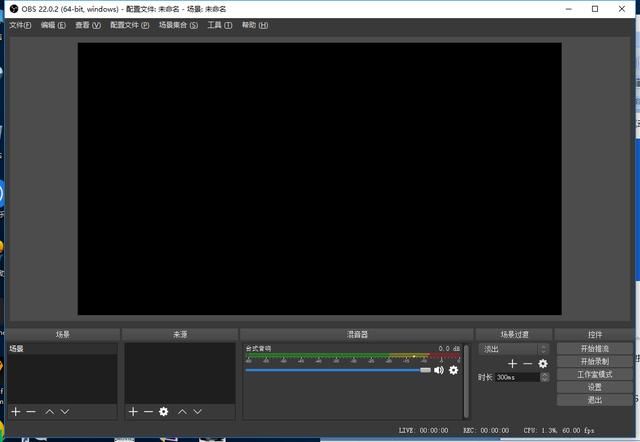Move the scene down in the scenes list
The height and width of the screenshot is (442, 640).
64,411
